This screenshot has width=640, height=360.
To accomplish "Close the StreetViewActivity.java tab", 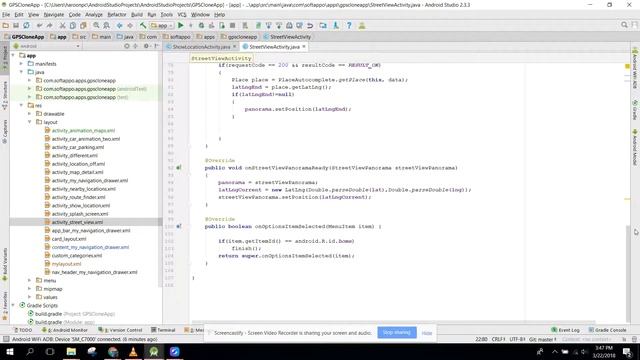I will click(x=304, y=47).
